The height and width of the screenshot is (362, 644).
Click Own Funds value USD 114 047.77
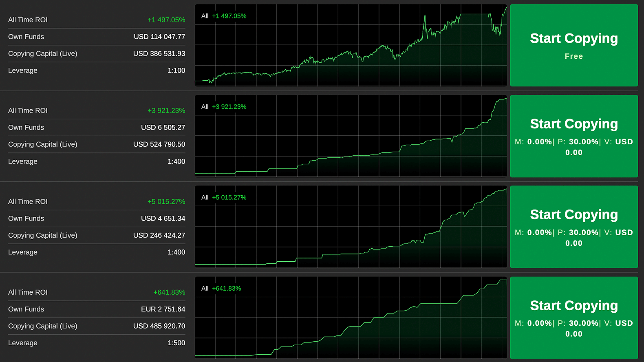click(159, 37)
